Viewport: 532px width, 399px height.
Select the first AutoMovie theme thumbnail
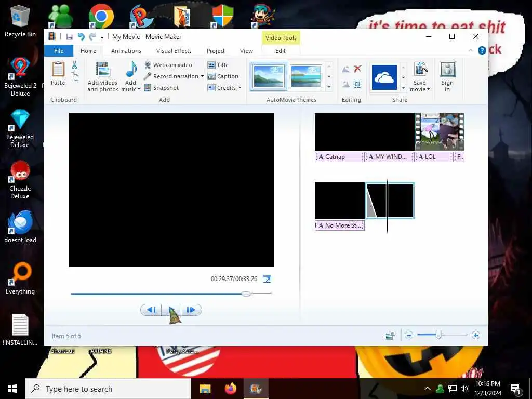point(269,77)
